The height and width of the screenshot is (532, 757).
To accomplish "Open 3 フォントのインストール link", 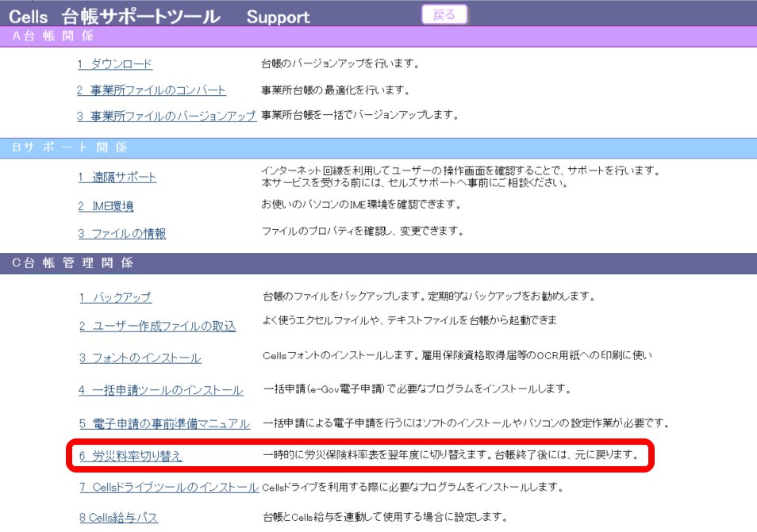I will (x=140, y=358).
